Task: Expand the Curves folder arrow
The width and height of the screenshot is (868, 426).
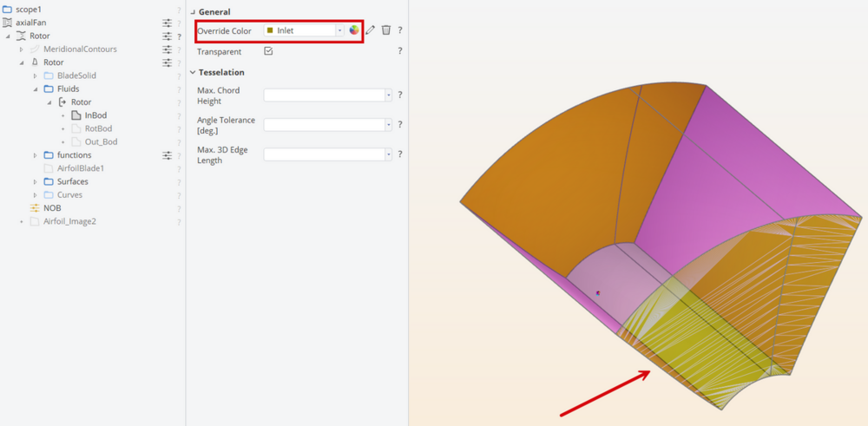Action: [36, 195]
